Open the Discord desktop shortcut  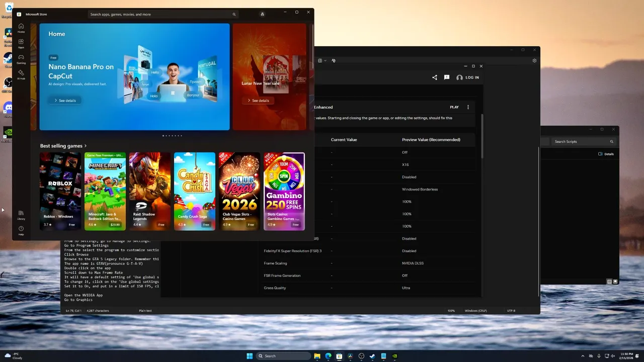click(8, 109)
